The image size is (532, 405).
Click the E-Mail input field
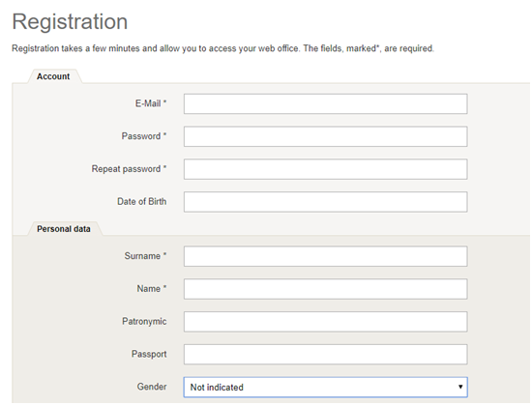pos(325,103)
